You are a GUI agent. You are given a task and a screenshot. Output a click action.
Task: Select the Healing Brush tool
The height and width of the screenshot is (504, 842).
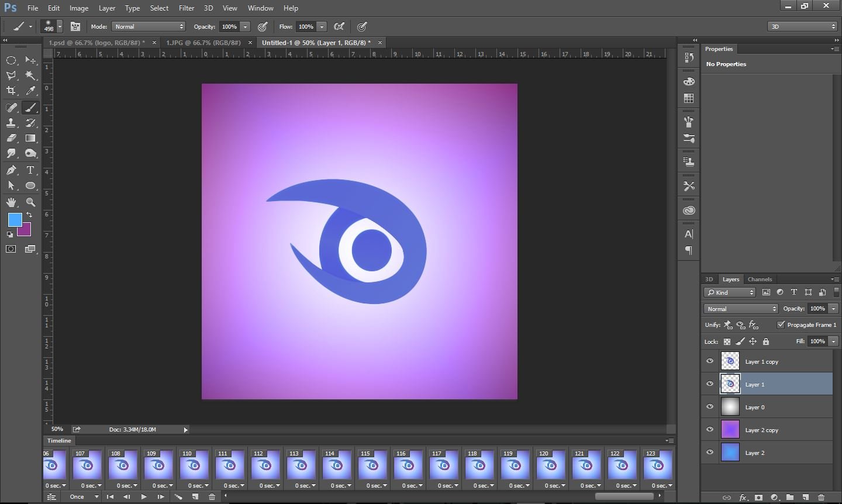[11, 108]
